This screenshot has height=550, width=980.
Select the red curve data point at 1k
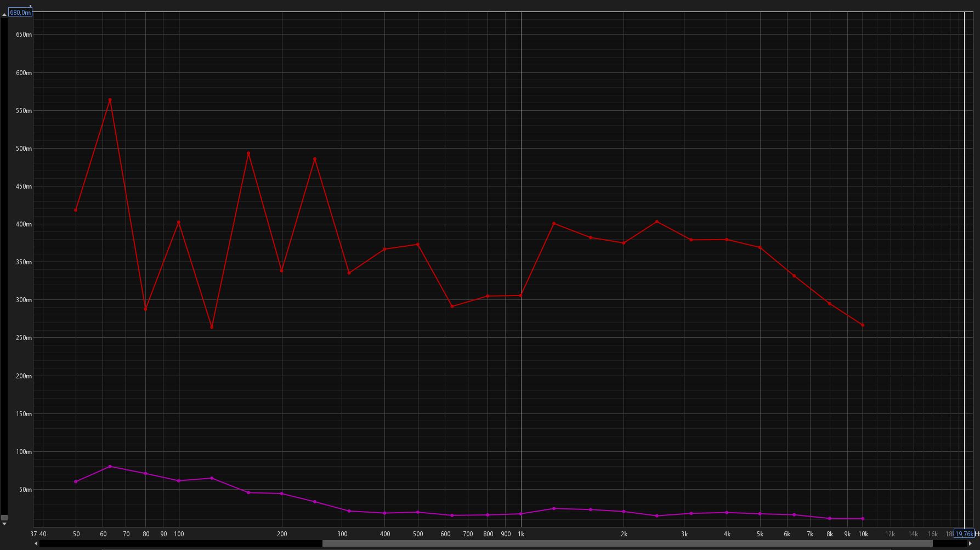(520, 296)
